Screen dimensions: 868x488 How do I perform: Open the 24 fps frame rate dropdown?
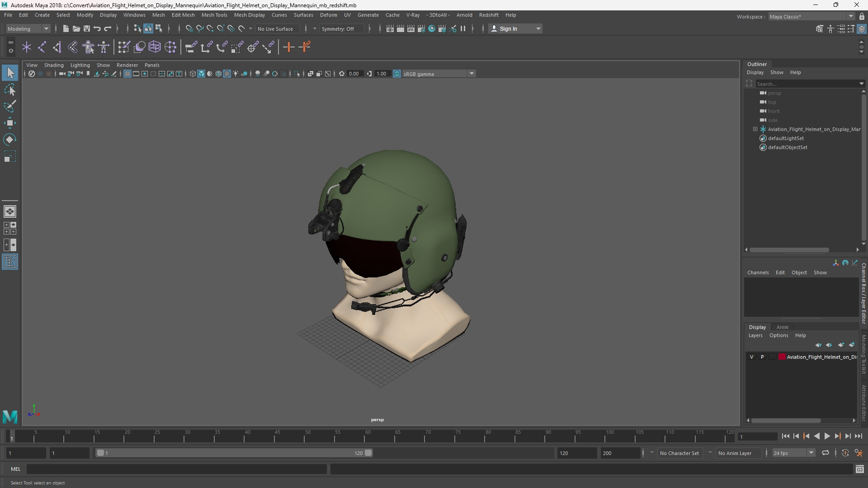[x=793, y=453]
